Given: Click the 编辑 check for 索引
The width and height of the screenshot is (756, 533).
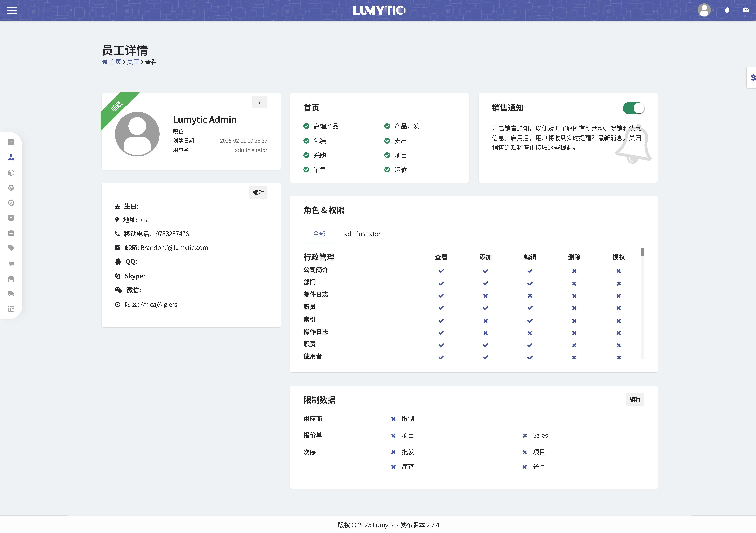Looking at the screenshot, I should 530,321.
